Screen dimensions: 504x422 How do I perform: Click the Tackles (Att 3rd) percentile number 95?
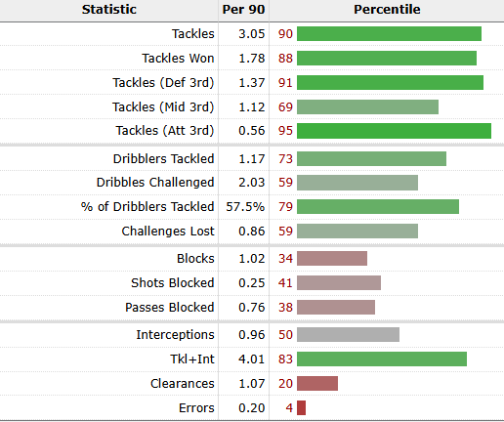tap(285, 131)
